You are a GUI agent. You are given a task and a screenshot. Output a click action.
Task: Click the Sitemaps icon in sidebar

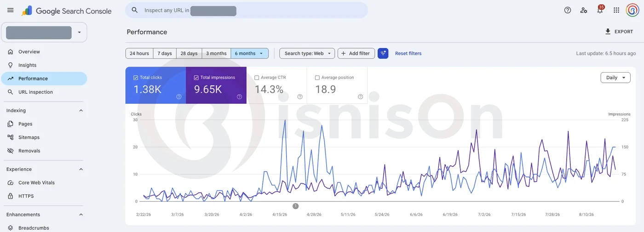pyautogui.click(x=11, y=137)
